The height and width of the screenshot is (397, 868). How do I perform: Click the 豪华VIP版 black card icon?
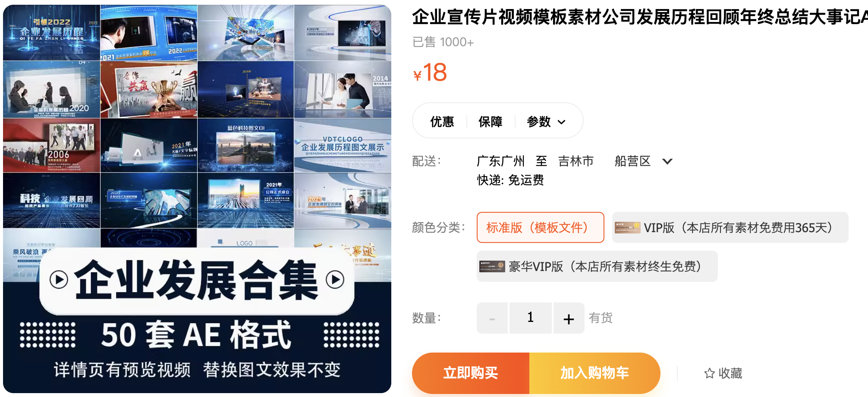[x=492, y=266]
